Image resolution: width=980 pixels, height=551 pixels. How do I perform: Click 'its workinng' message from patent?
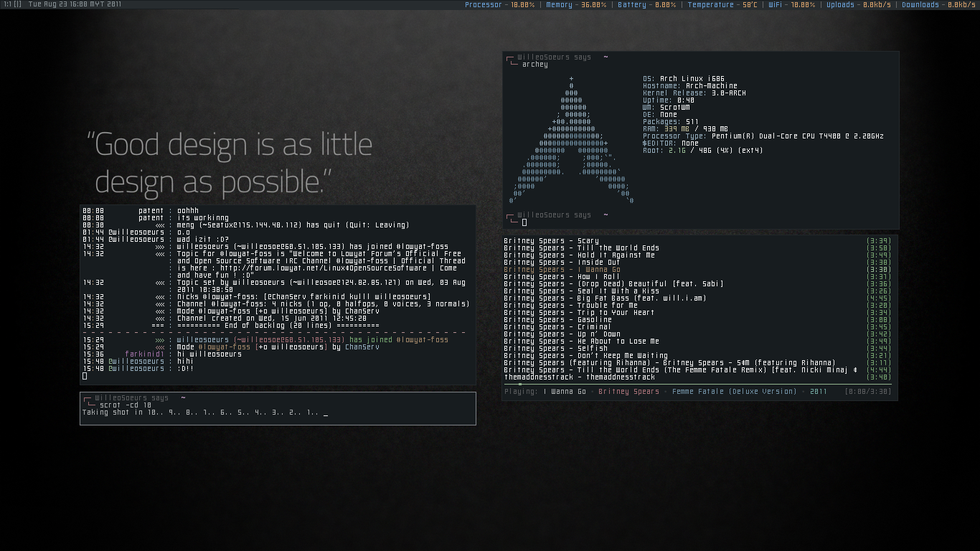[x=203, y=218]
